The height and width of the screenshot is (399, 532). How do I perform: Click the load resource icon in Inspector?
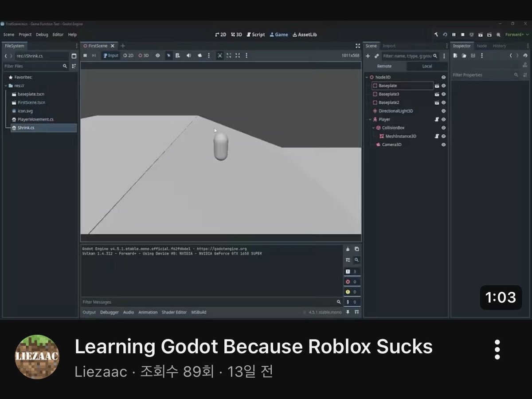pos(464,56)
